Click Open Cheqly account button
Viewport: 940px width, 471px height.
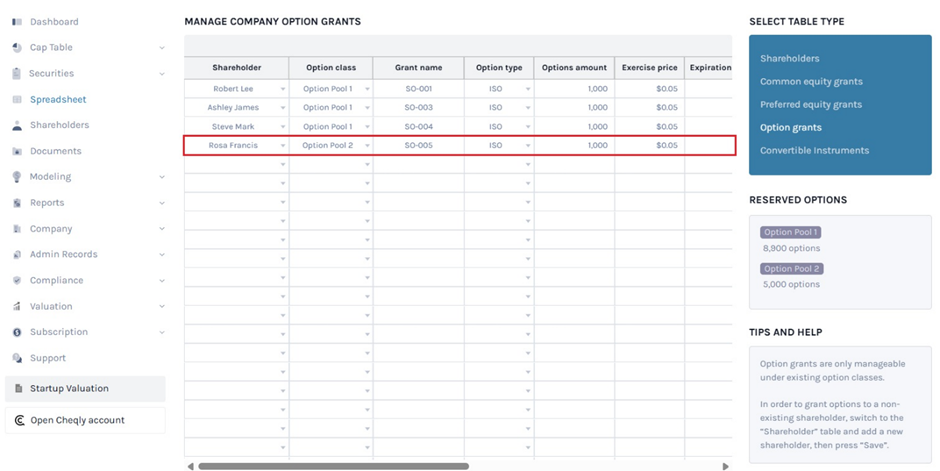[x=85, y=421]
